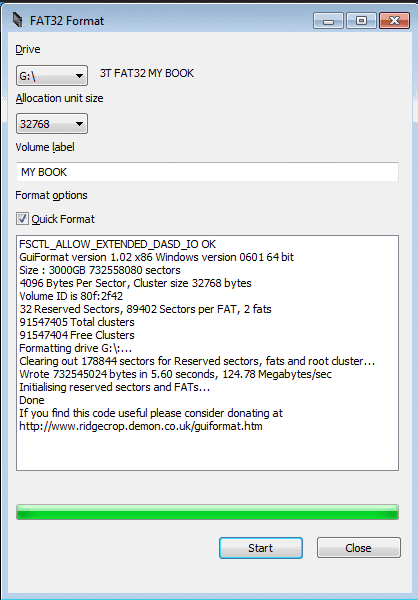
Task: Click the '3T FAT32 MY BOOK' drive description
Action: pos(147,73)
